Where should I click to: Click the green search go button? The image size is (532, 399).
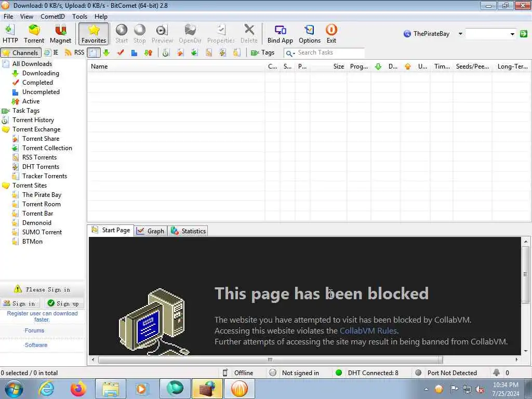tap(524, 34)
